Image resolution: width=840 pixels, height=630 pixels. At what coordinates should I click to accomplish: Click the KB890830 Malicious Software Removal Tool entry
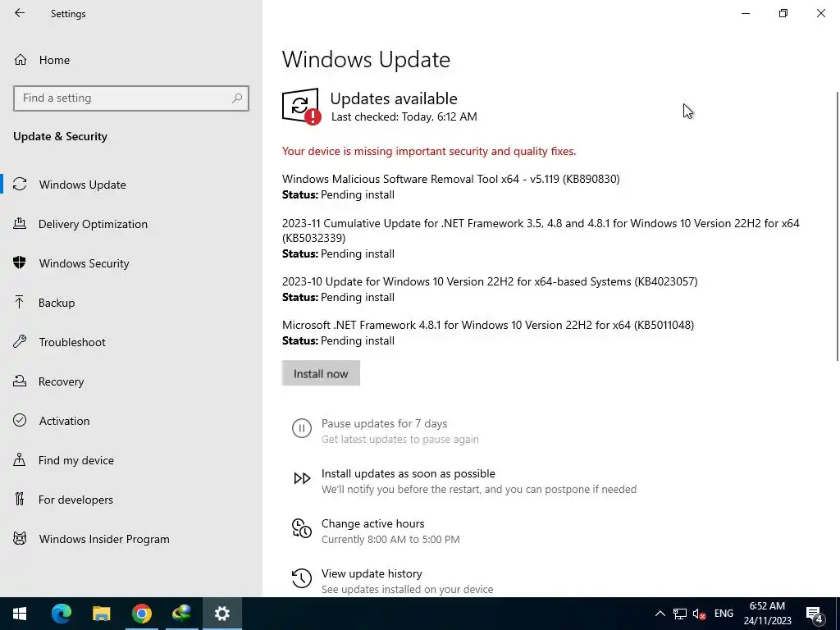[x=450, y=186]
